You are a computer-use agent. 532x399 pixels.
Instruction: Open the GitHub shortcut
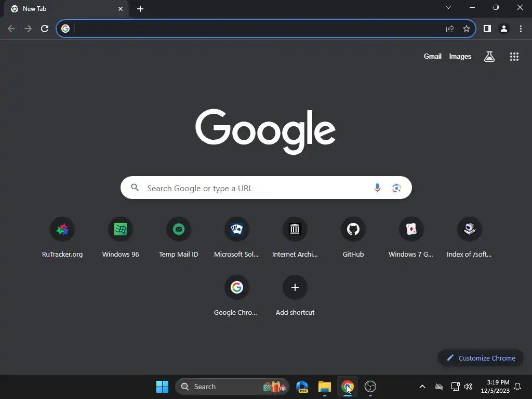point(353,237)
